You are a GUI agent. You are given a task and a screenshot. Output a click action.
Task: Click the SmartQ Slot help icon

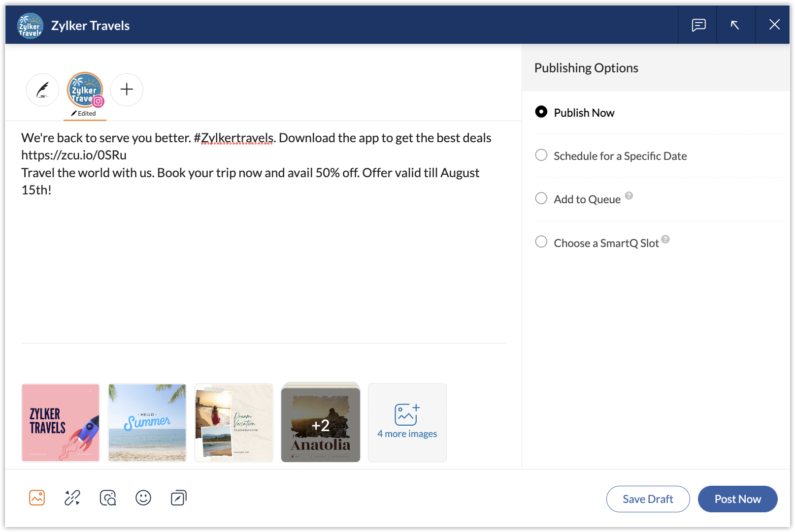point(665,239)
